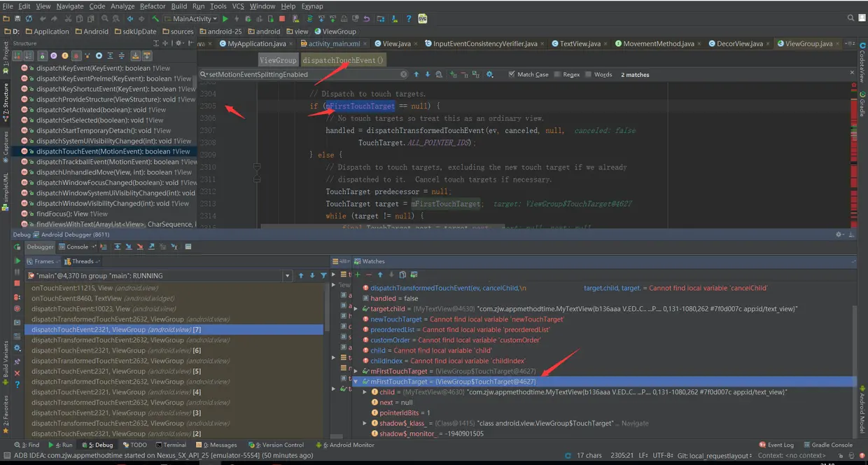Viewport: 868px width, 465px height.
Task: Click the Step Into debugger icon
Action: (x=129, y=247)
